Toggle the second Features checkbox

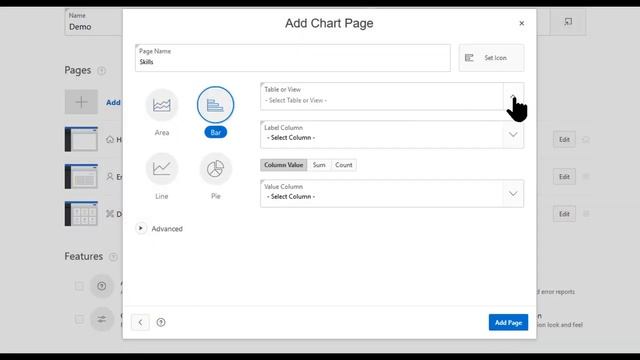(79, 319)
